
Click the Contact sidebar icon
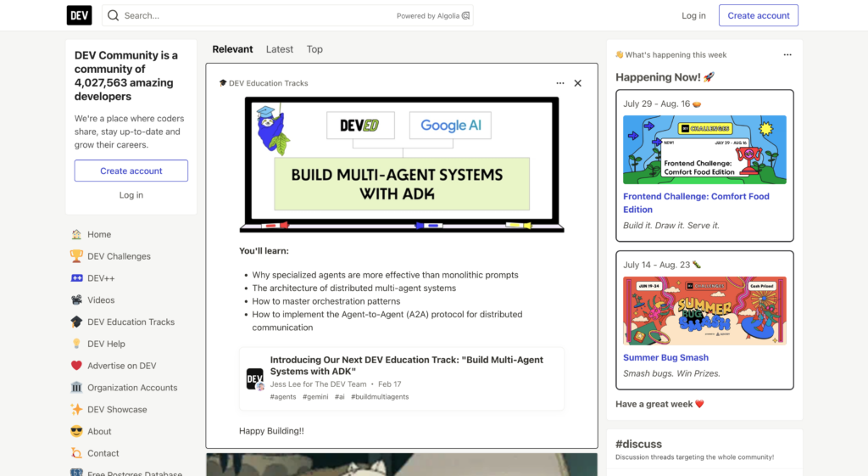(x=76, y=453)
